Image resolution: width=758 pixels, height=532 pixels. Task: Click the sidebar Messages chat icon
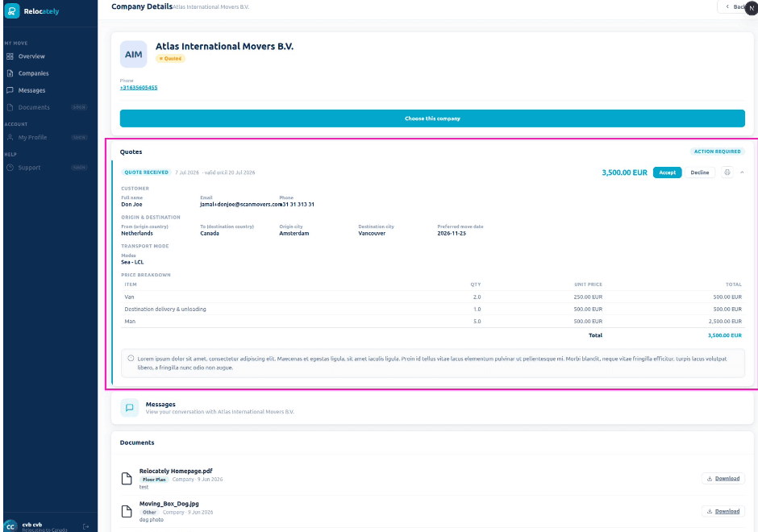tap(10, 90)
